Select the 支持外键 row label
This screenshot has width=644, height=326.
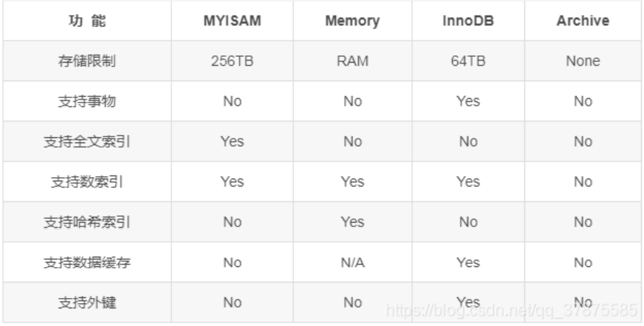pos(87,302)
